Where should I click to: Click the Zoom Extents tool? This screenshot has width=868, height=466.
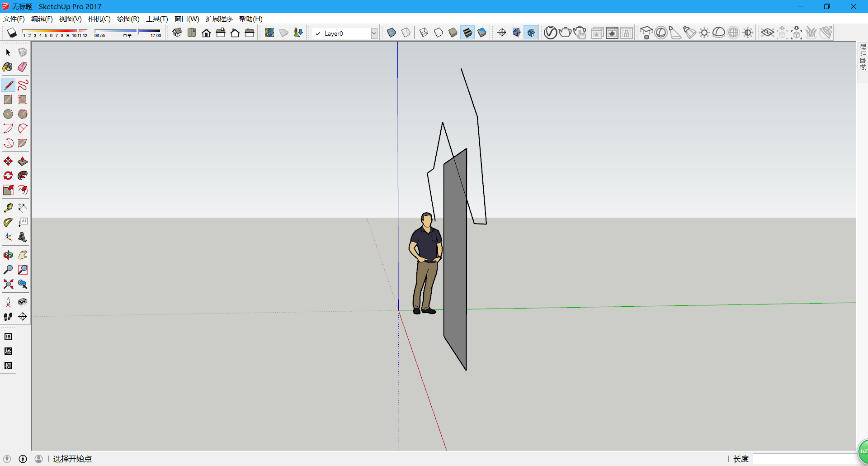point(8,284)
